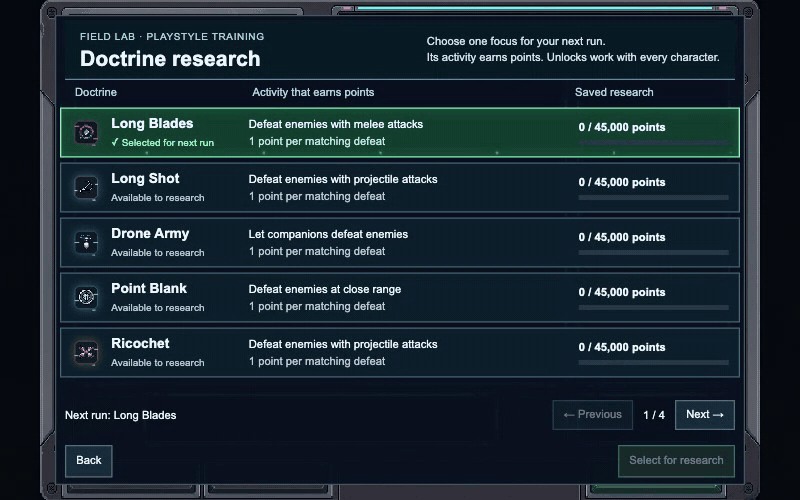Viewport: 800px width, 500px height.
Task: Select the Ricochet doctrine name
Action: 140,343
